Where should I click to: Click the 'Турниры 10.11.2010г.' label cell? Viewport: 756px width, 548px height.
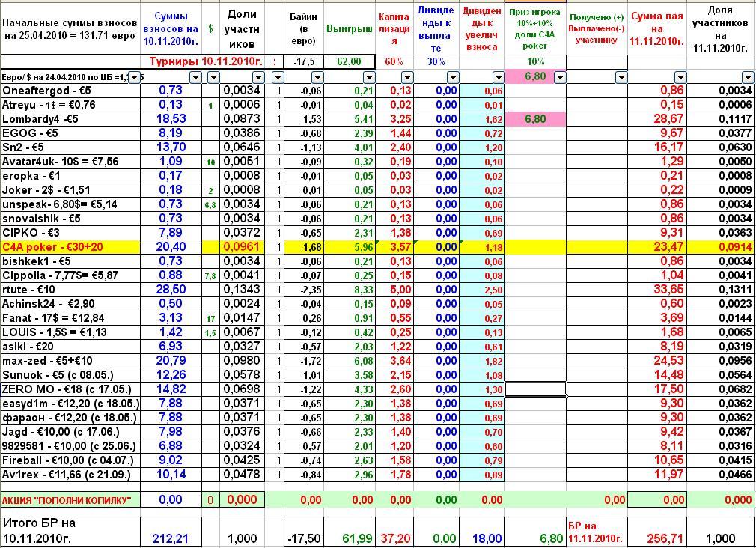click(x=206, y=61)
